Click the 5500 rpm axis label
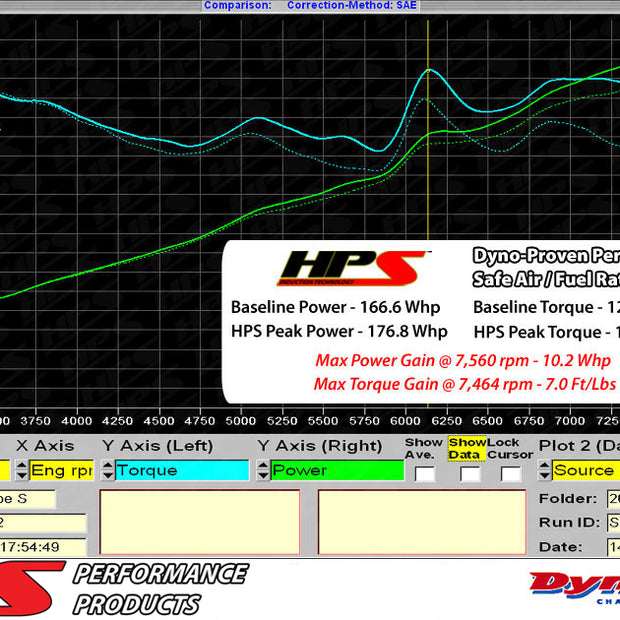Image resolution: width=620 pixels, height=620 pixels. point(323,421)
